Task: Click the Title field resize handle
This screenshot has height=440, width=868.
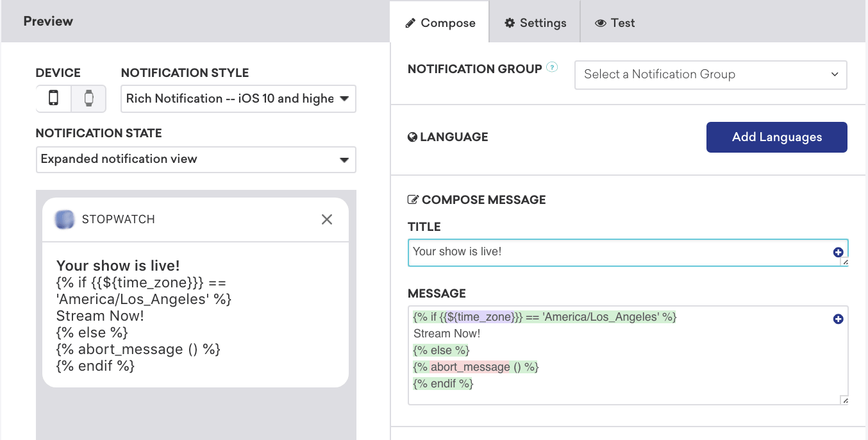Action: [845, 262]
